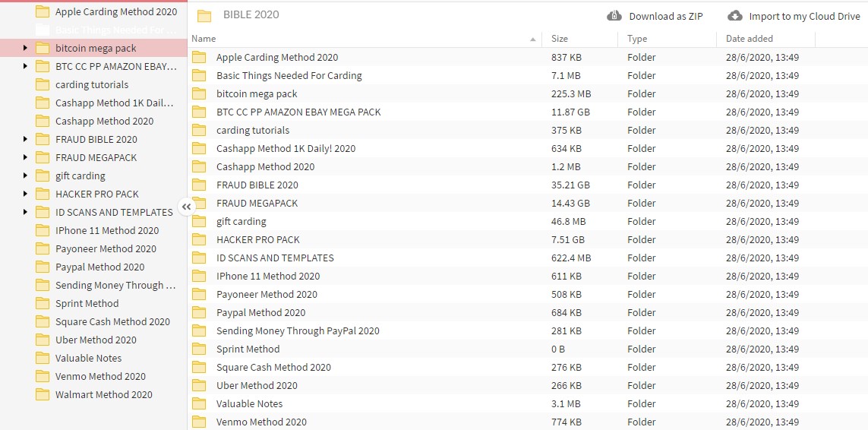Image resolution: width=868 pixels, height=430 pixels.
Task: Click sidebar folder icon of Venmo Method 2020
Action: tap(43, 376)
